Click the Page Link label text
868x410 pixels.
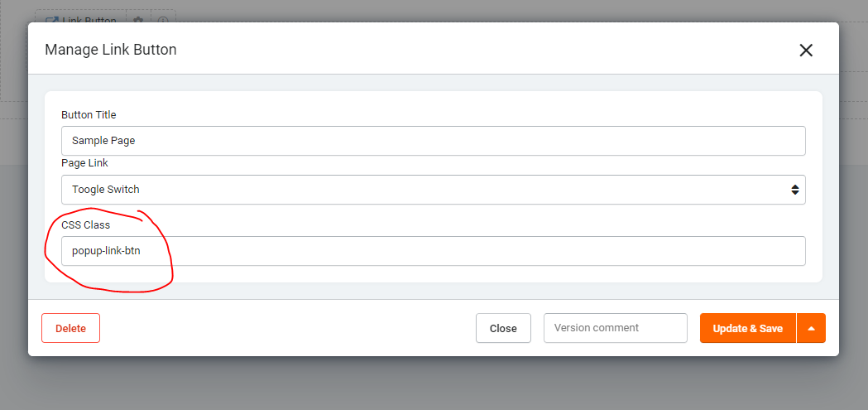84,163
